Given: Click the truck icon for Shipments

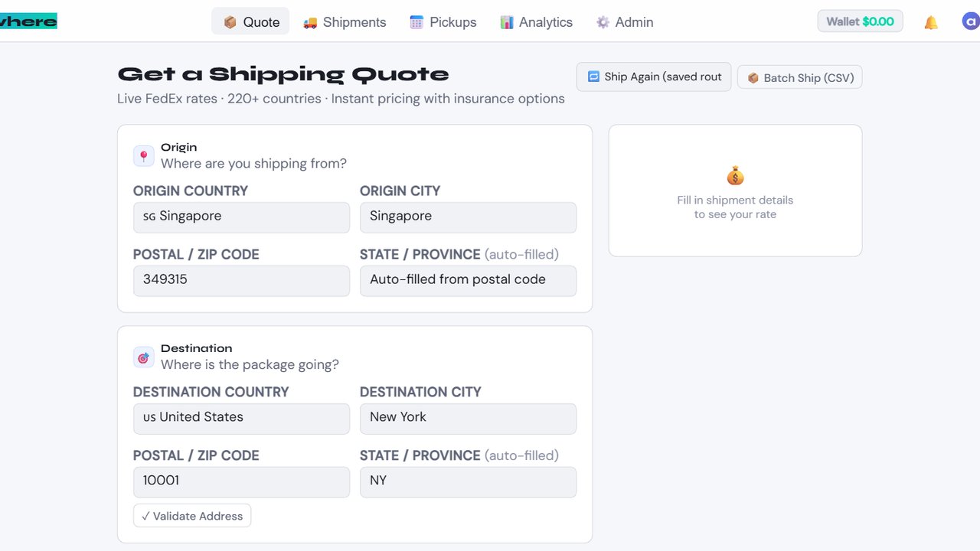Looking at the screenshot, I should pyautogui.click(x=310, y=22).
